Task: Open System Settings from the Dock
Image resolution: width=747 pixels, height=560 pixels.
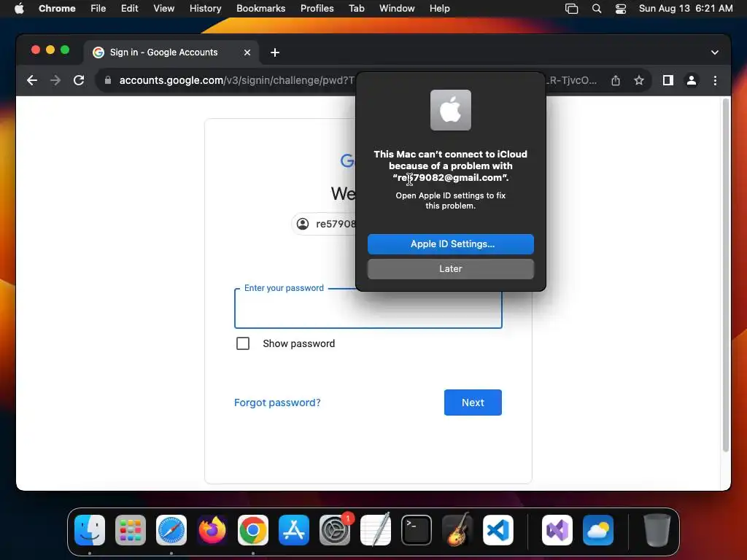Action: click(335, 530)
